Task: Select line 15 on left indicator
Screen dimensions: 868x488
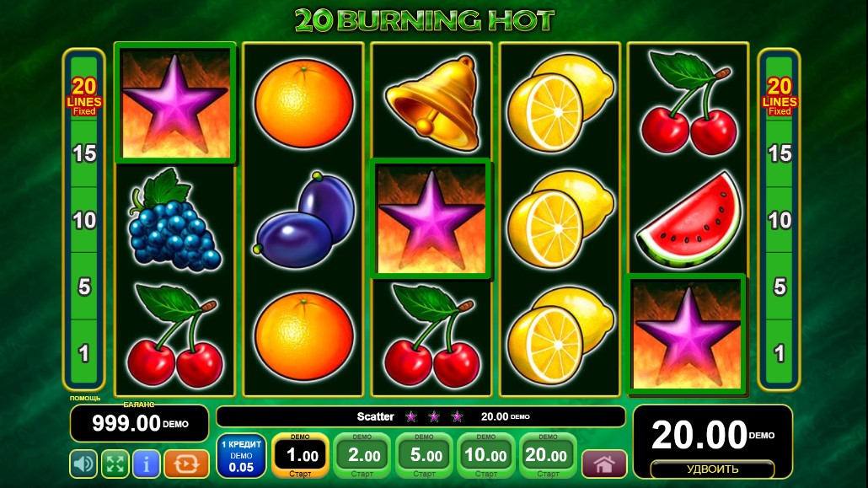Action: [84, 153]
